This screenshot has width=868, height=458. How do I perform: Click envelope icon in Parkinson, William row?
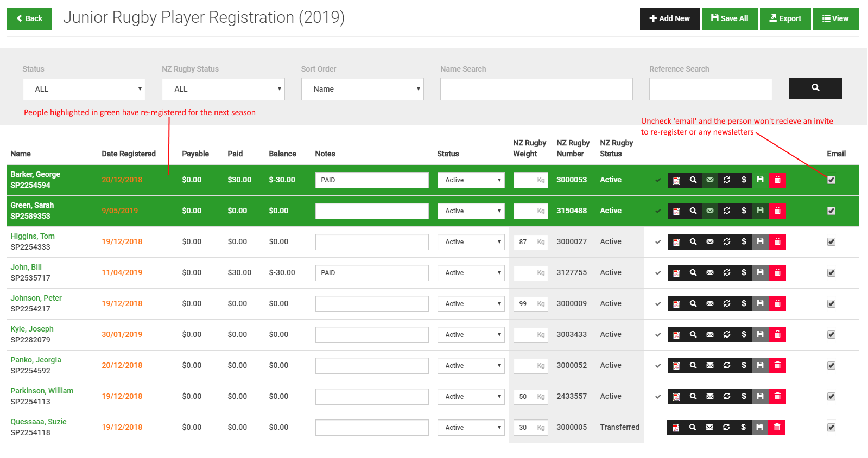point(710,397)
